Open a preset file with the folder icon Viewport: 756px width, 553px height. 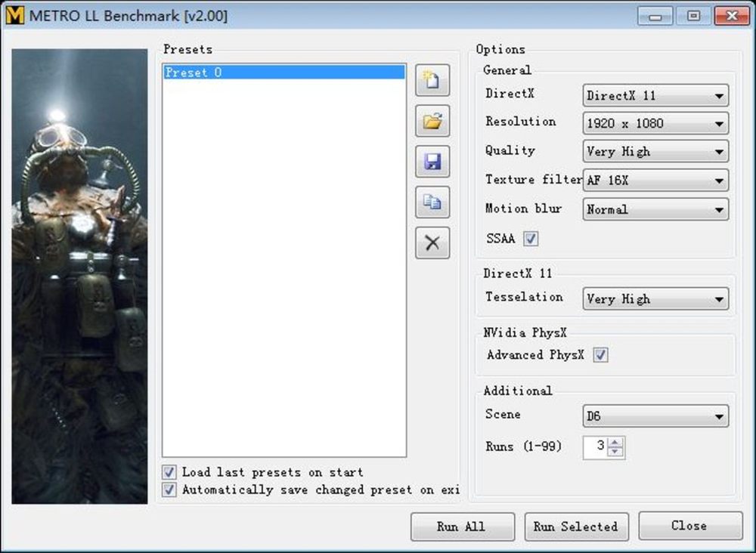pos(432,121)
